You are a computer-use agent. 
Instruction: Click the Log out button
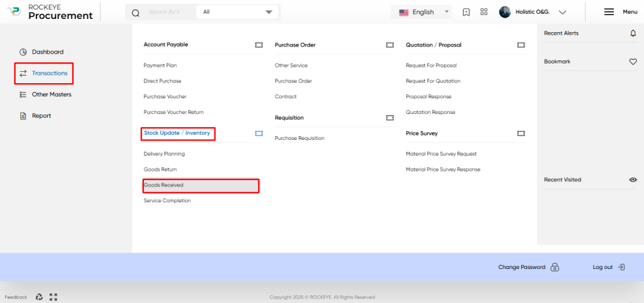[609, 267]
